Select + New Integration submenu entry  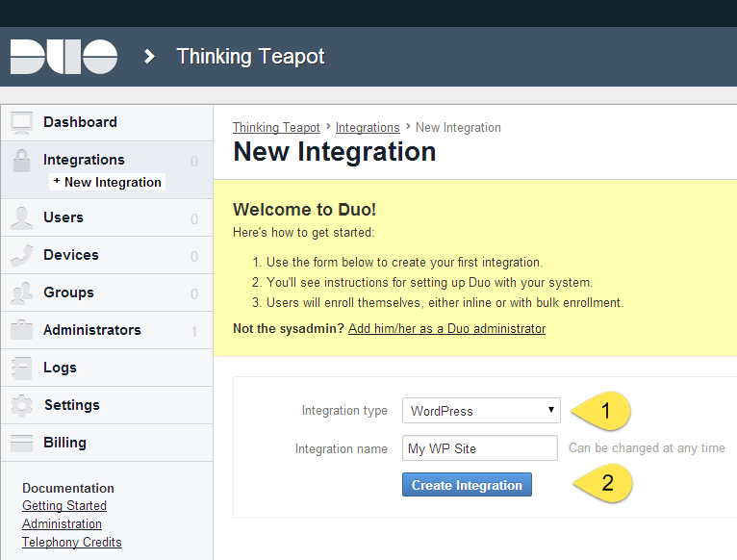pos(107,182)
